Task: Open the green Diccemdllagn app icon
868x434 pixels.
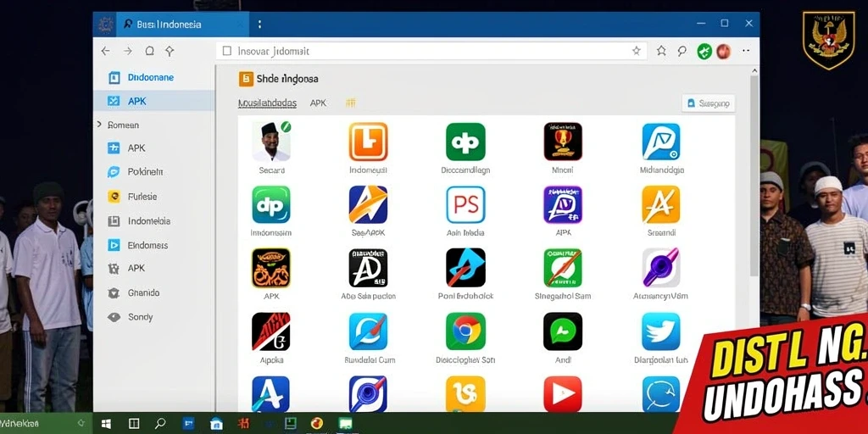Action: click(x=465, y=142)
